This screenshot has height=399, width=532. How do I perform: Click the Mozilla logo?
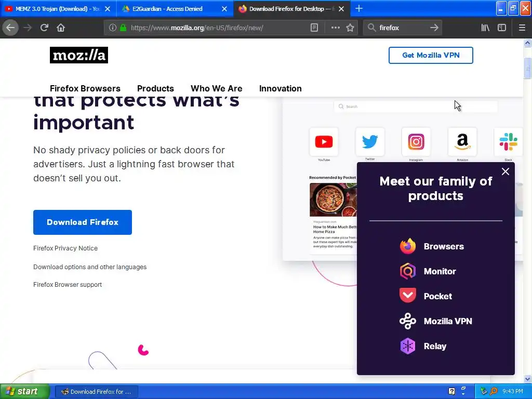point(79,55)
